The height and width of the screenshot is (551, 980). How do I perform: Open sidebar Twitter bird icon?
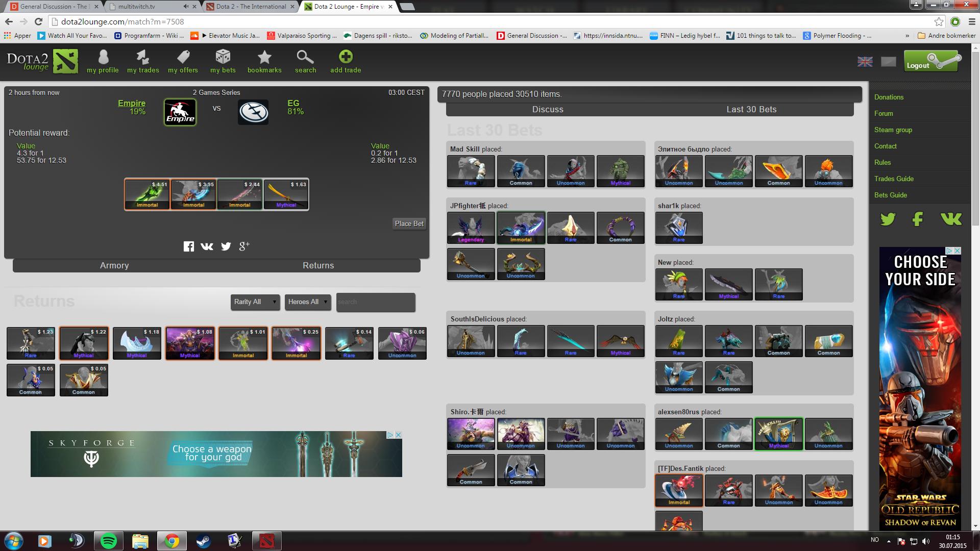(x=888, y=219)
